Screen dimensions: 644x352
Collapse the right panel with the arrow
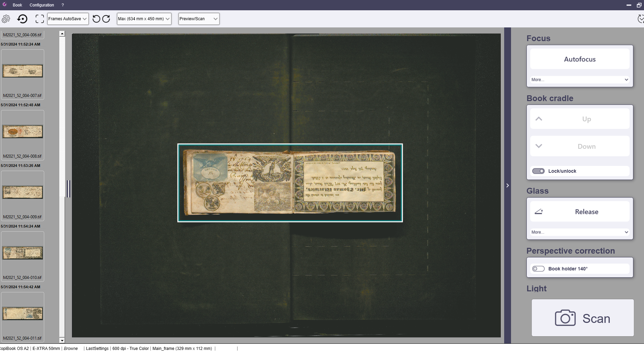coord(508,185)
